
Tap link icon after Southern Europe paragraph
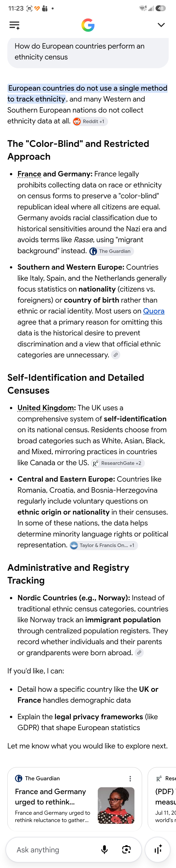coord(116,355)
